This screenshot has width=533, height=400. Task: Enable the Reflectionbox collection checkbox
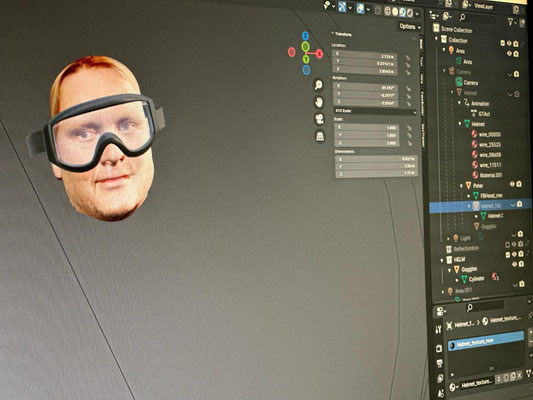coord(507,244)
